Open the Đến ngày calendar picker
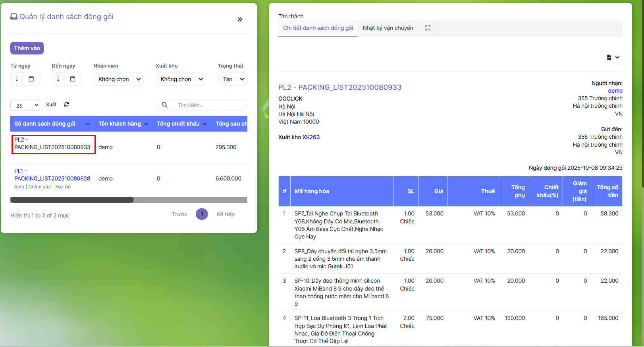The width and height of the screenshot is (644, 347). click(73, 79)
